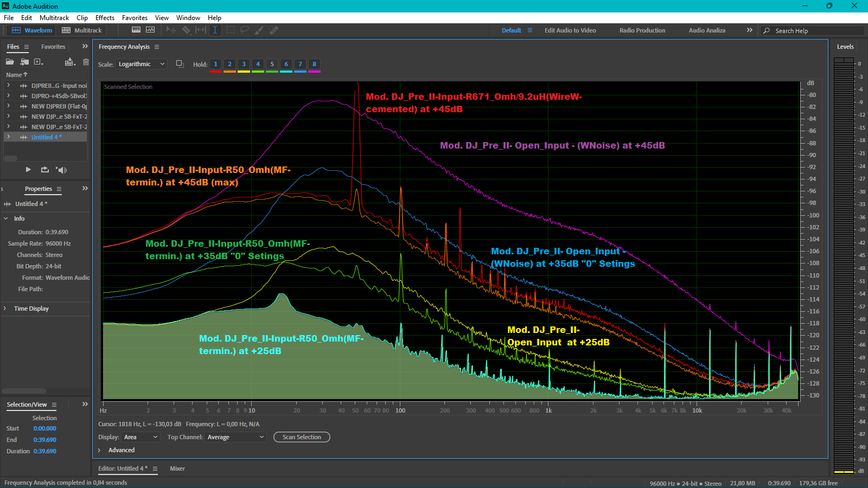Click the copy graph icon beside Scale
868x488 pixels.
(x=180, y=64)
